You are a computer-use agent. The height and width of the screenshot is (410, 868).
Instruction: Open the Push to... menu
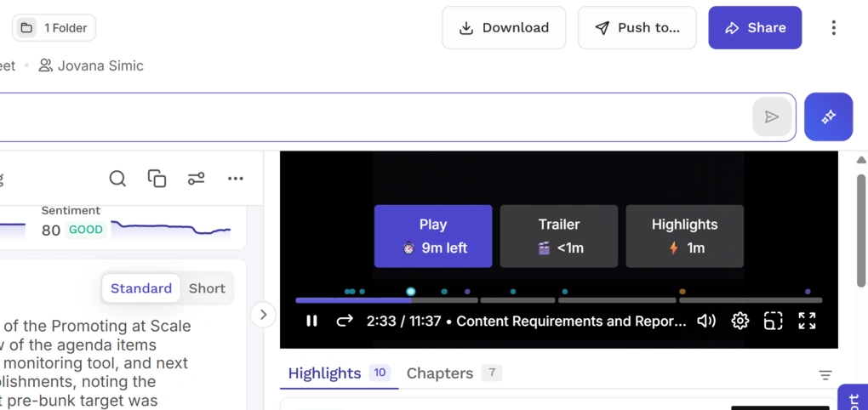[637, 28]
